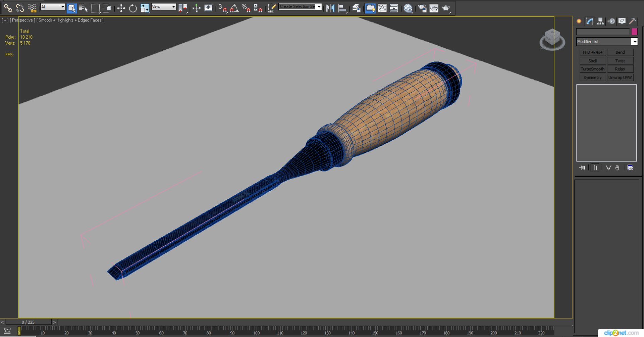The height and width of the screenshot is (337, 644).
Task: Click Edit Named Selection Sets icon
Action: pos(271,8)
